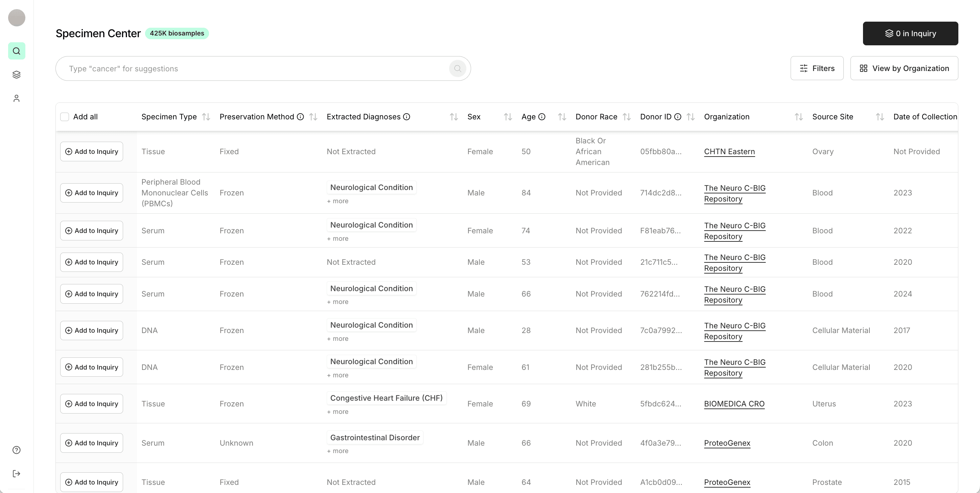Open the Filters panel
Viewport: 980px width, 493px height.
pyautogui.click(x=817, y=68)
